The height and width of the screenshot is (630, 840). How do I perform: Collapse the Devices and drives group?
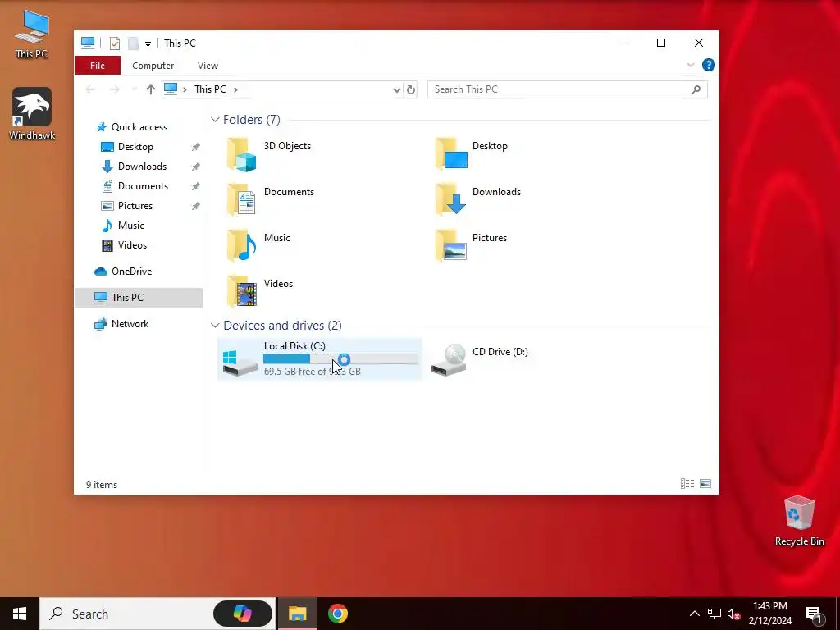215,325
